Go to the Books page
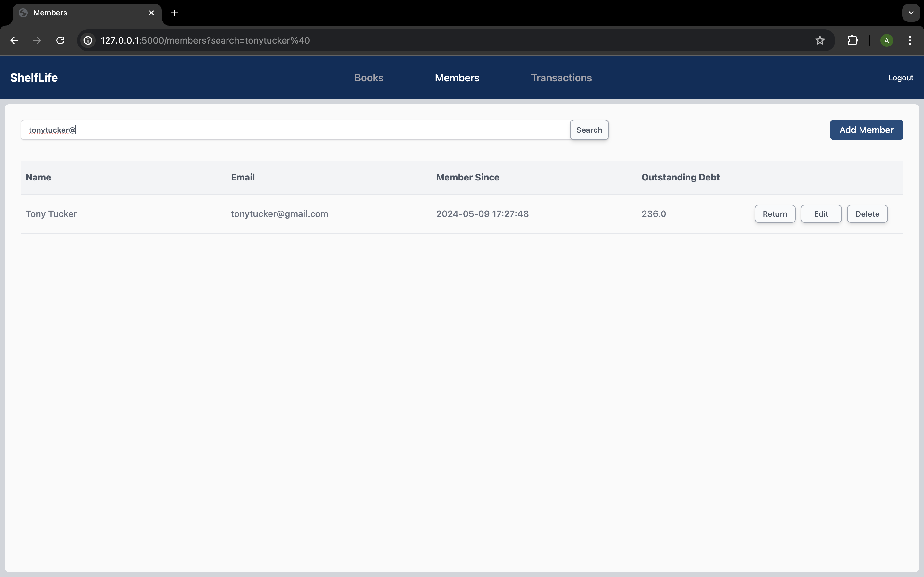924x577 pixels. click(368, 78)
